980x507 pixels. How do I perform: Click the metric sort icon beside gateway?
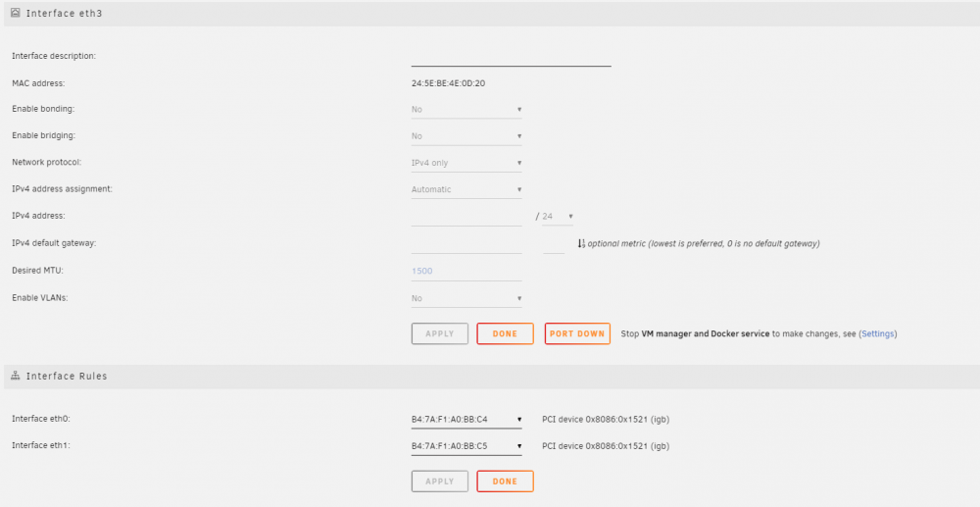pyautogui.click(x=580, y=243)
